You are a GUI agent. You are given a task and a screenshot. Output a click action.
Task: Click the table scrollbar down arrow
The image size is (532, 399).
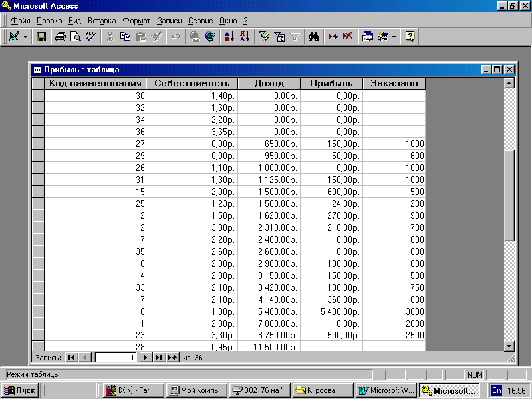coord(509,346)
